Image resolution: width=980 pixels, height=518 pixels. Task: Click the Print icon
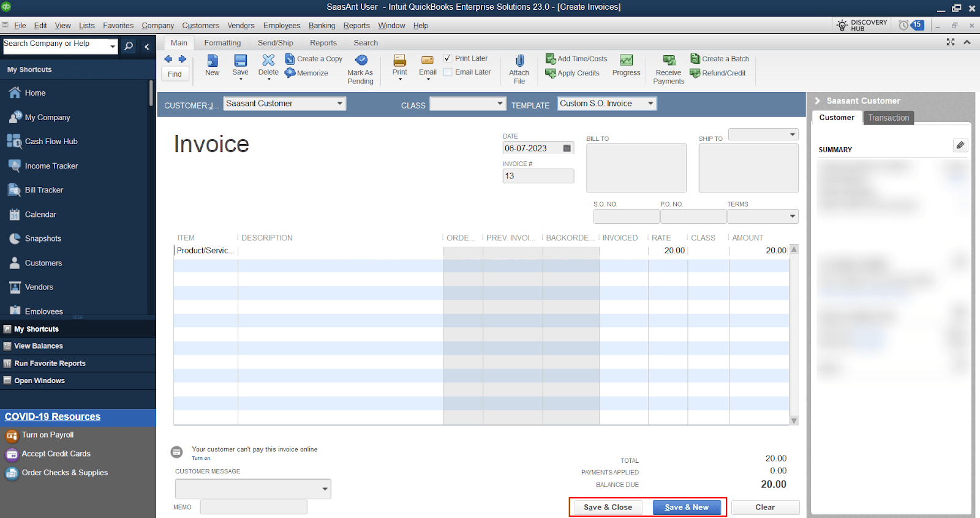[x=400, y=60]
